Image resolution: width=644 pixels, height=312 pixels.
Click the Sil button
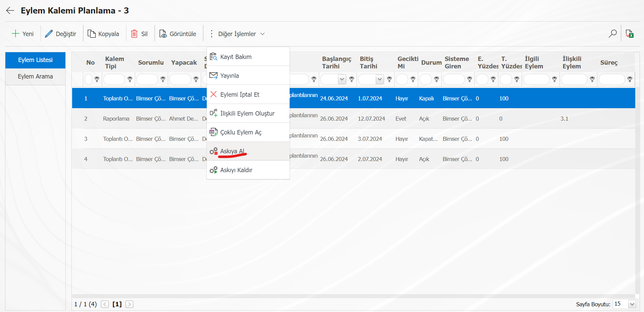pos(139,34)
